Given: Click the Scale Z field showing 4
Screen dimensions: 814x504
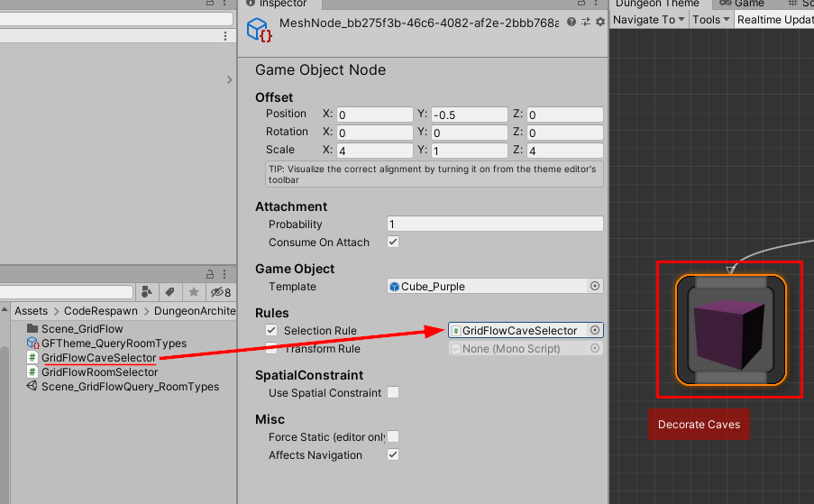Looking at the screenshot, I should point(565,151).
